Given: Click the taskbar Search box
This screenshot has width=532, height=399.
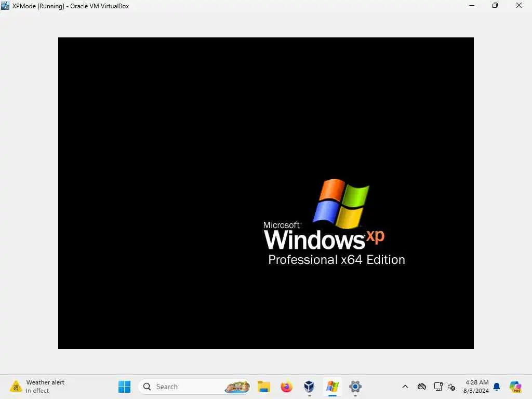Looking at the screenshot, I should point(194,387).
